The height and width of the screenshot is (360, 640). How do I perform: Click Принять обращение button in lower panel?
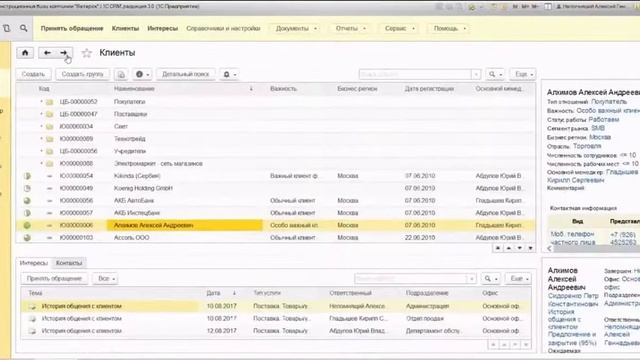click(x=54, y=278)
